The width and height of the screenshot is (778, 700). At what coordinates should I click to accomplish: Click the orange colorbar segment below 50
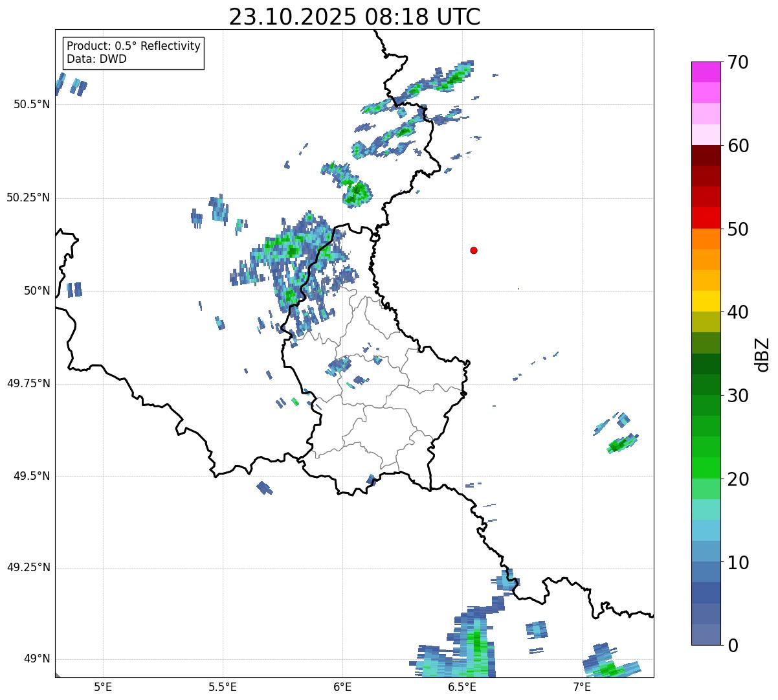tap(706, 239)
